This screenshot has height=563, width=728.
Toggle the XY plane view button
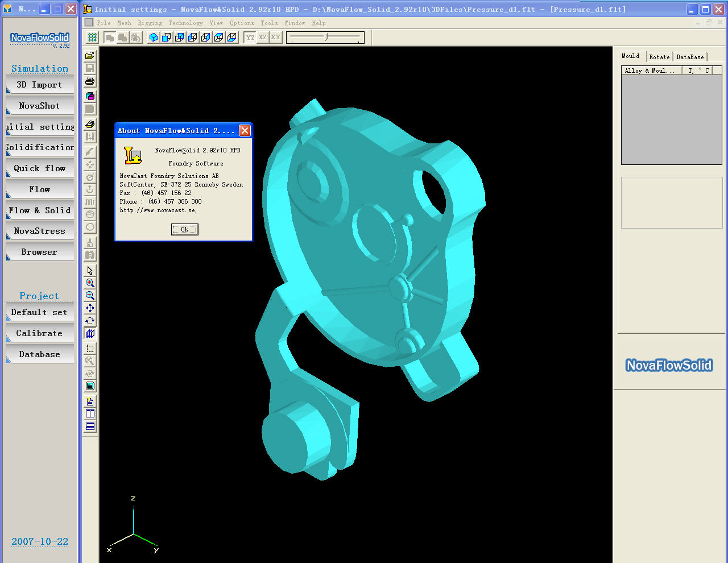(275, 38)
